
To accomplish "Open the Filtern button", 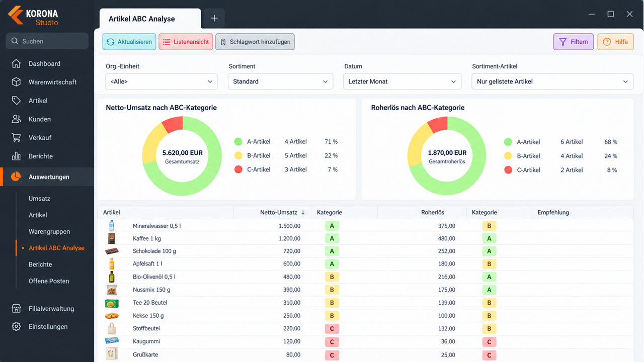I will [574, 42].
